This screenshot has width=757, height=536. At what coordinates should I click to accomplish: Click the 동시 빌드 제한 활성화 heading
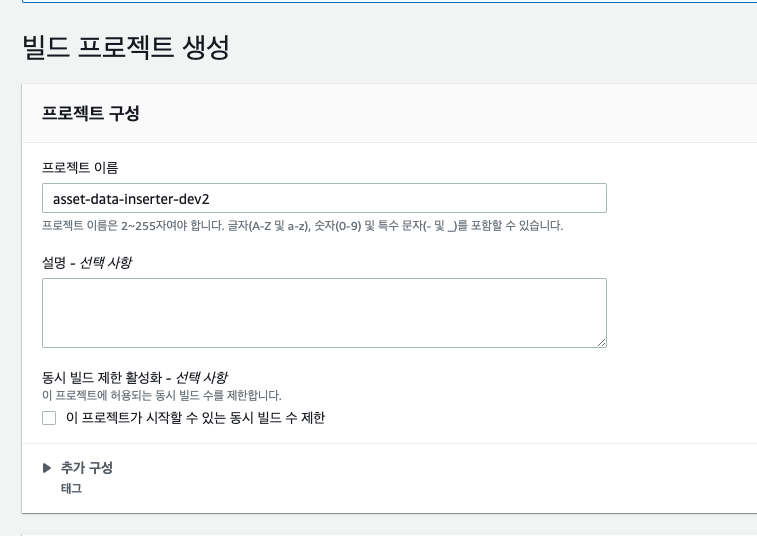tap(104, 377)
